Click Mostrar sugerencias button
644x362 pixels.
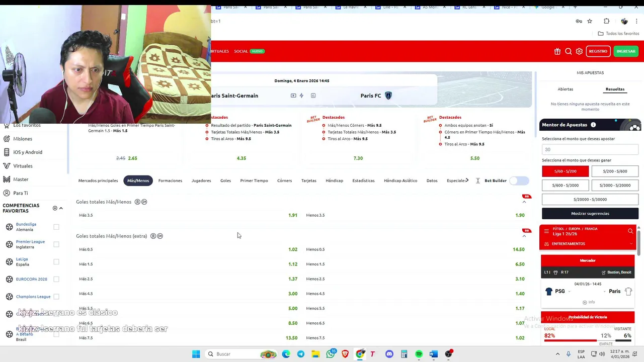pyautogui.click(x=590, y=213)
